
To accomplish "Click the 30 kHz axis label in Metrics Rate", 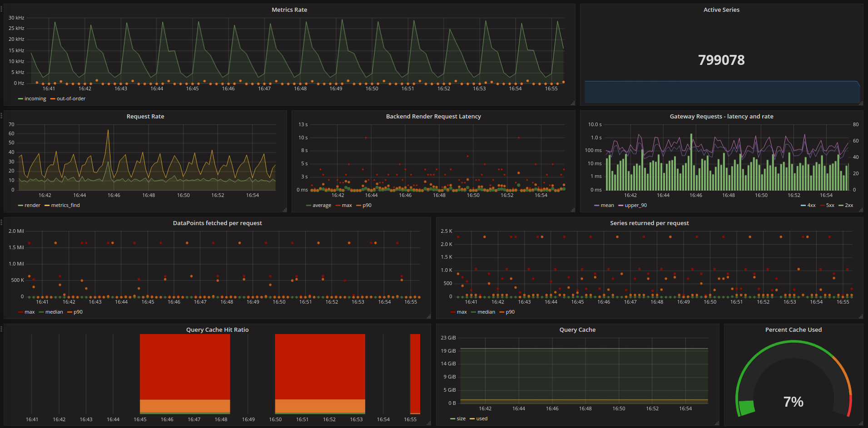I will coord(16,18).
